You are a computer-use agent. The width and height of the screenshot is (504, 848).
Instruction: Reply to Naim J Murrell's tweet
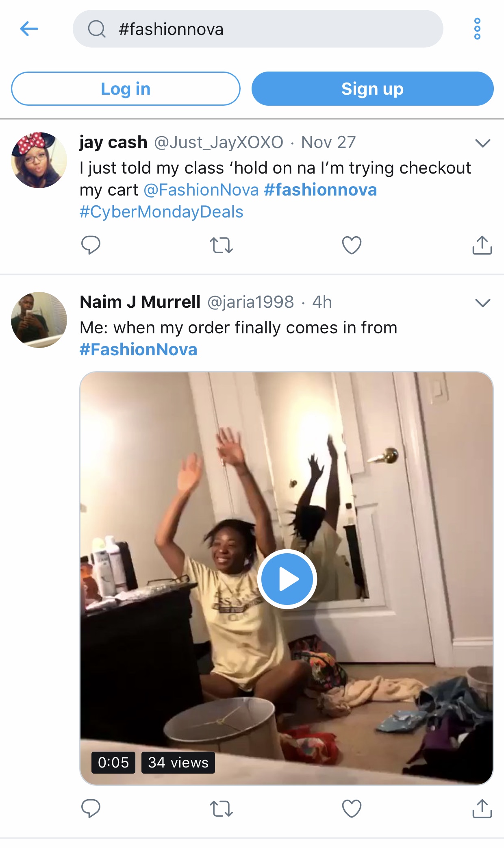91,808
